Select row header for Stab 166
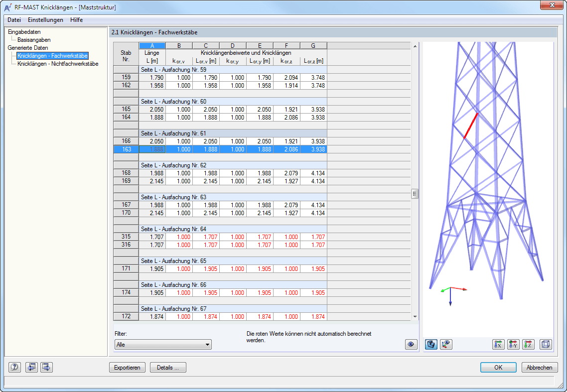This screenshot has width=567, height=392. 126,141
